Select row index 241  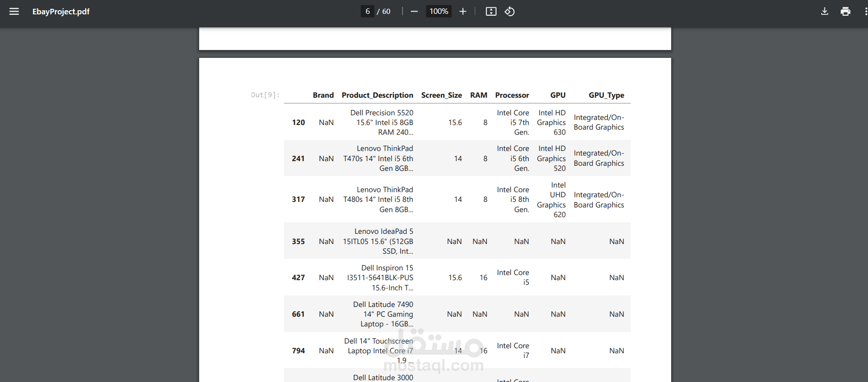[298, 158]
